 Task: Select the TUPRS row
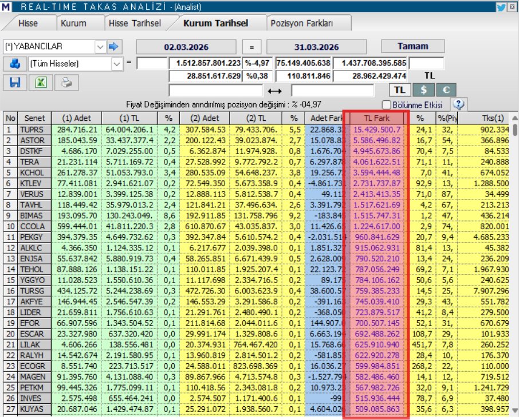click(256, 129)
